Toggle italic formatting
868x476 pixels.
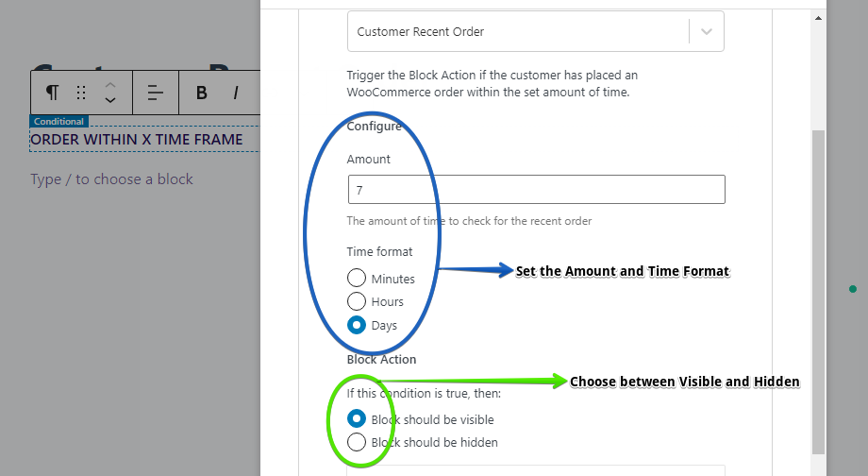click(236, 93)
